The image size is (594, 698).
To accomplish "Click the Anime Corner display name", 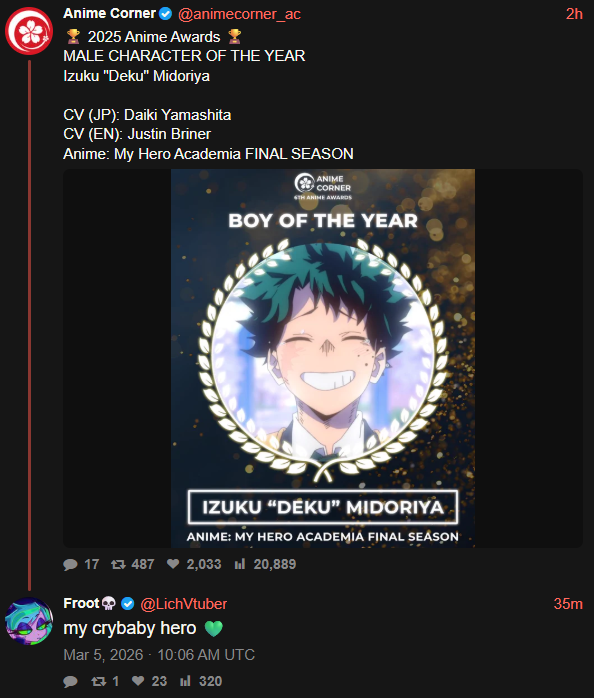I will (x=110, y=14).
